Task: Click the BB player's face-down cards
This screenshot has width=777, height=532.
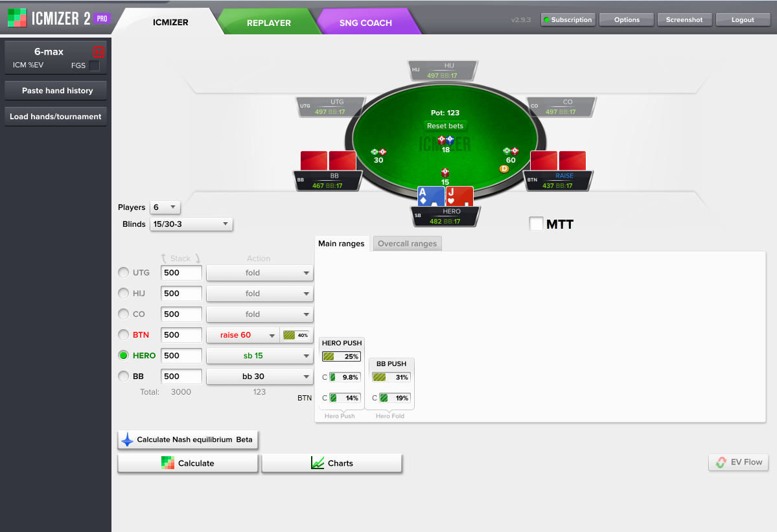Action: click(328, 161)
